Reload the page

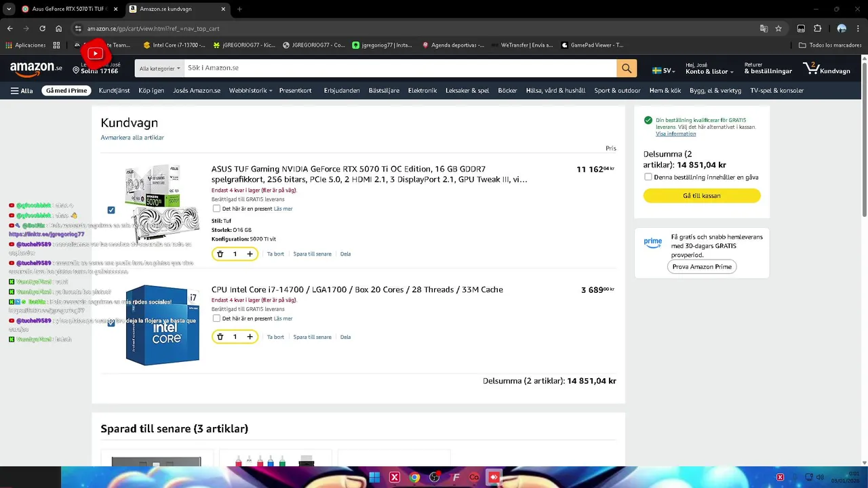pyautogui.click(x=42, y=28)
